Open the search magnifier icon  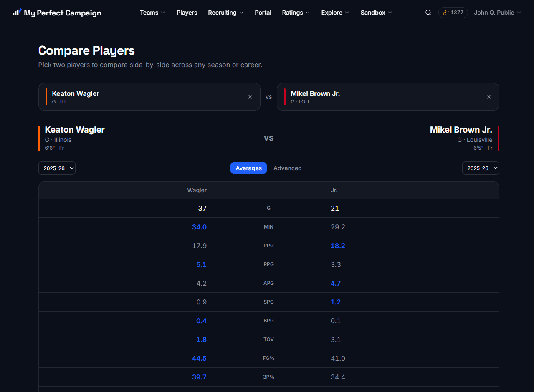(428, 13)
